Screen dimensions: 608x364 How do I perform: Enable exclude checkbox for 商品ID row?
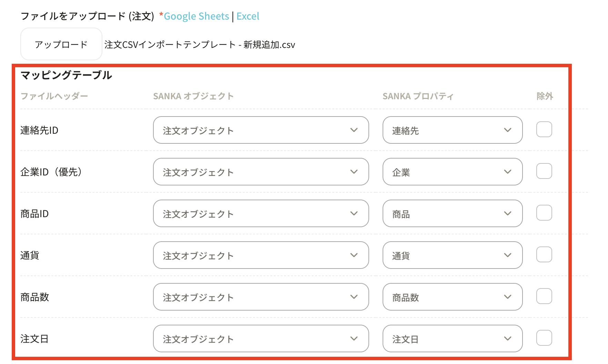(x=544, y=213)
